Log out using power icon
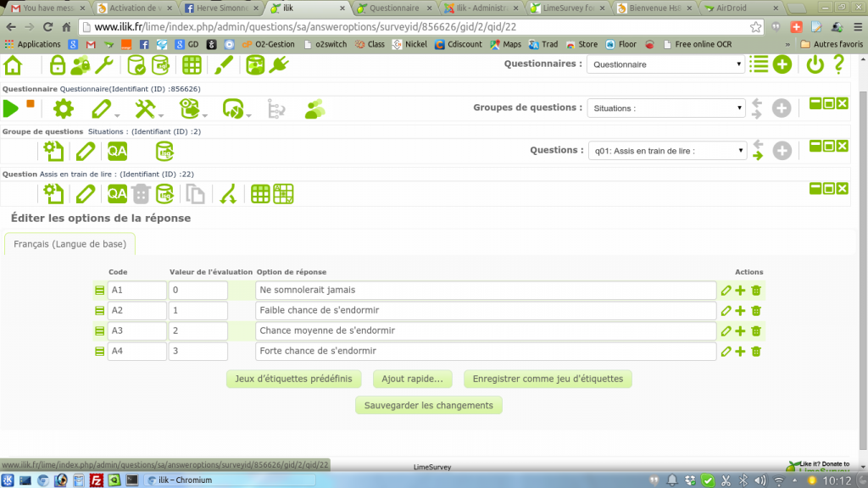 [x=815, y=64]
